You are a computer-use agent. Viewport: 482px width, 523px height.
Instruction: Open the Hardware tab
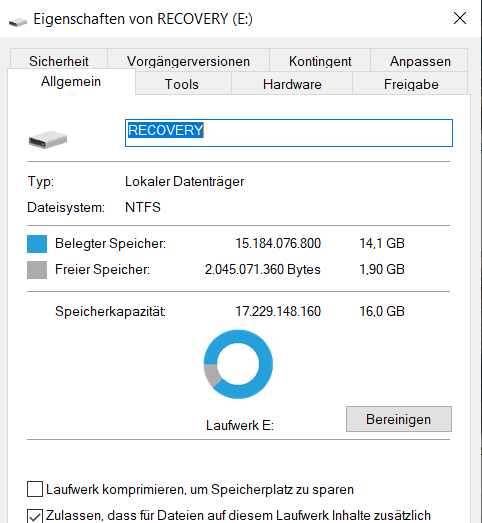292,84
